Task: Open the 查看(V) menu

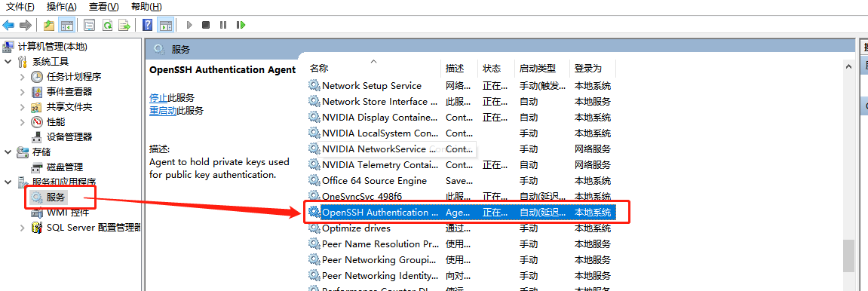Action: coord(104,7)
